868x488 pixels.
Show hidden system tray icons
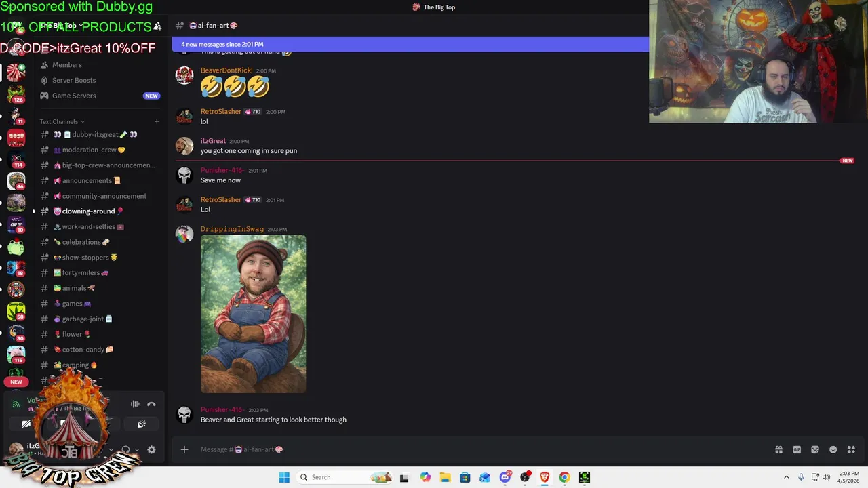pyautogui.click(x=787, y=477)
